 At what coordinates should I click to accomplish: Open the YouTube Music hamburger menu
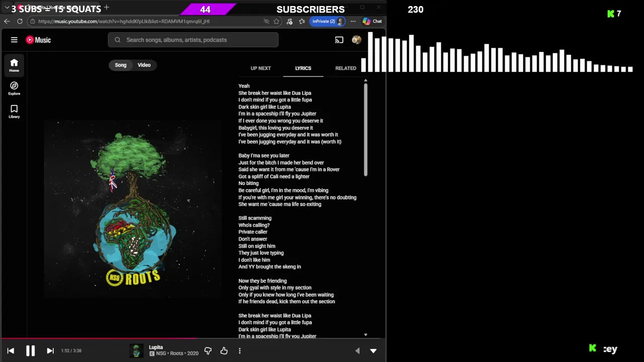pyautogui.click(x=14, y=40)
